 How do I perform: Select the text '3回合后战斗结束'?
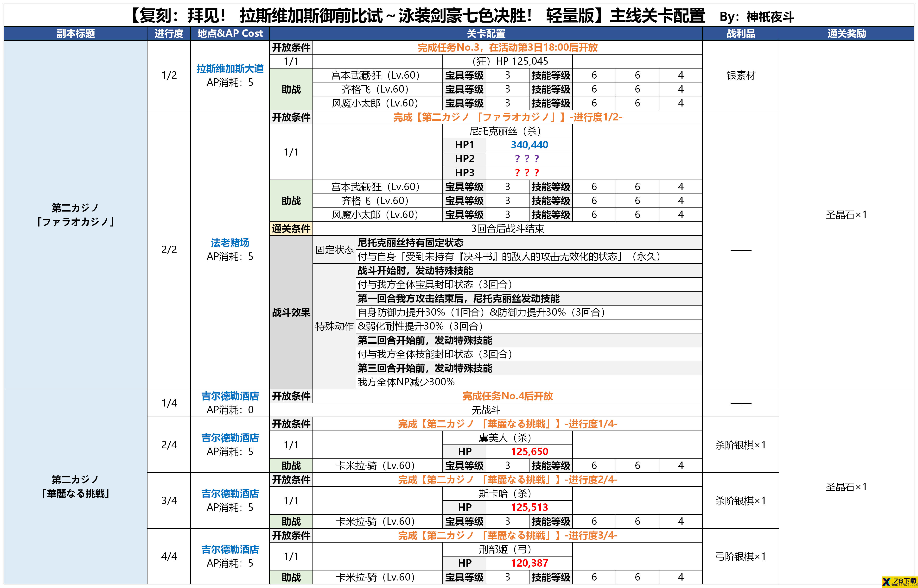[x=507, y=229]
